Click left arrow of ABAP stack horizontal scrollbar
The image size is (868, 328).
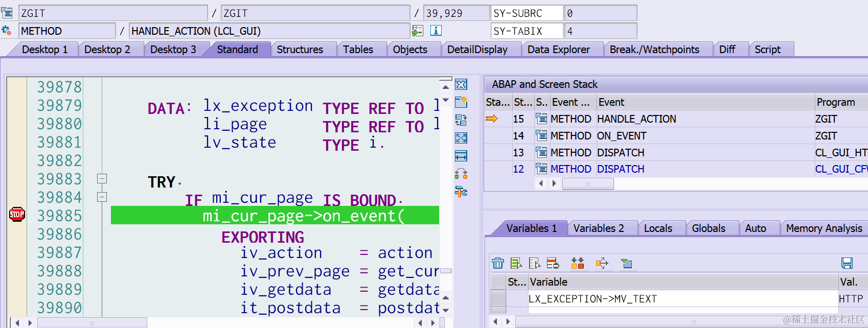click(x=541, y=183)
